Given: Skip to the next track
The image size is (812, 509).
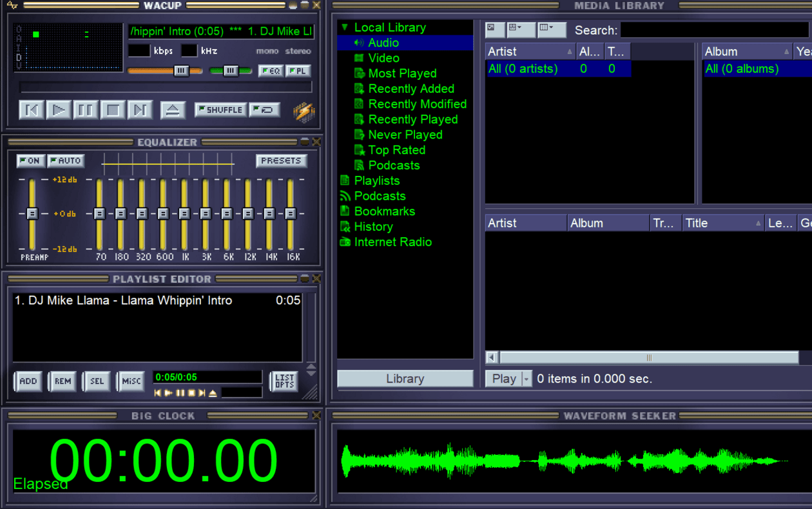Looking at the screenshot, I should pos(140,110).
